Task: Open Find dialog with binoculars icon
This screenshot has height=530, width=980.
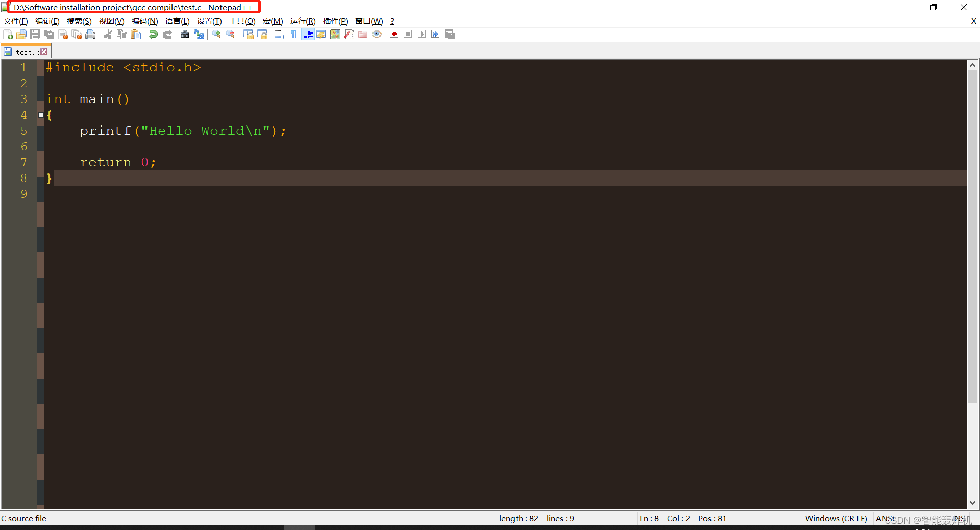Action: coord(185,34)
